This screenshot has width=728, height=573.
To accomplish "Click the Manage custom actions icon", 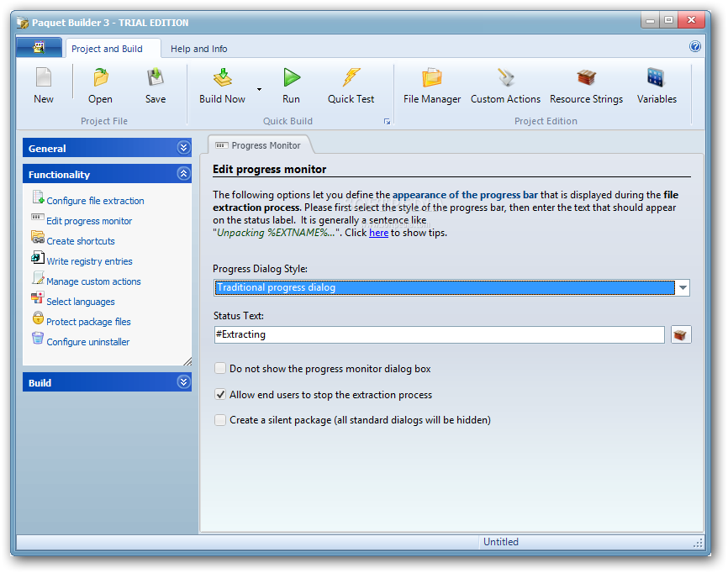I will click(38, 277).
